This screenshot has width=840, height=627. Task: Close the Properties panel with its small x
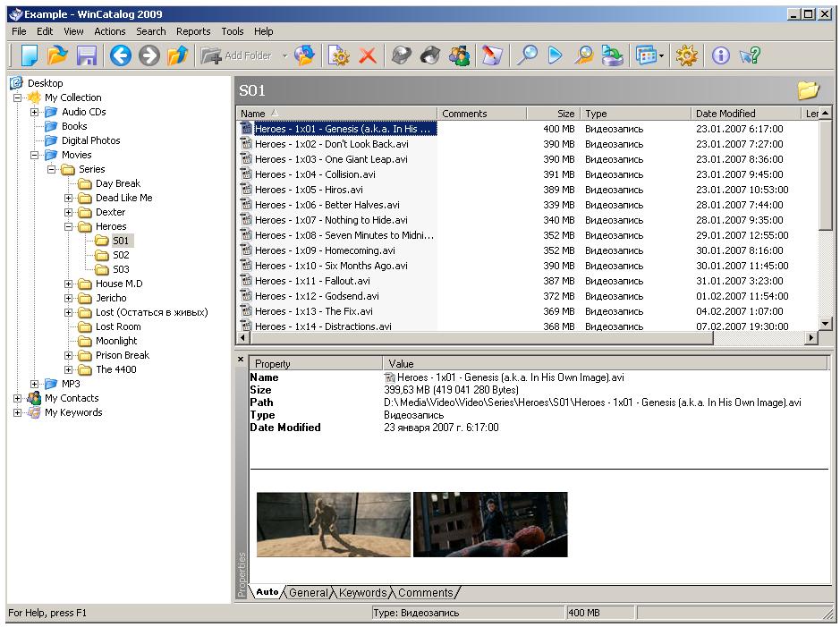tap(241, 360)
